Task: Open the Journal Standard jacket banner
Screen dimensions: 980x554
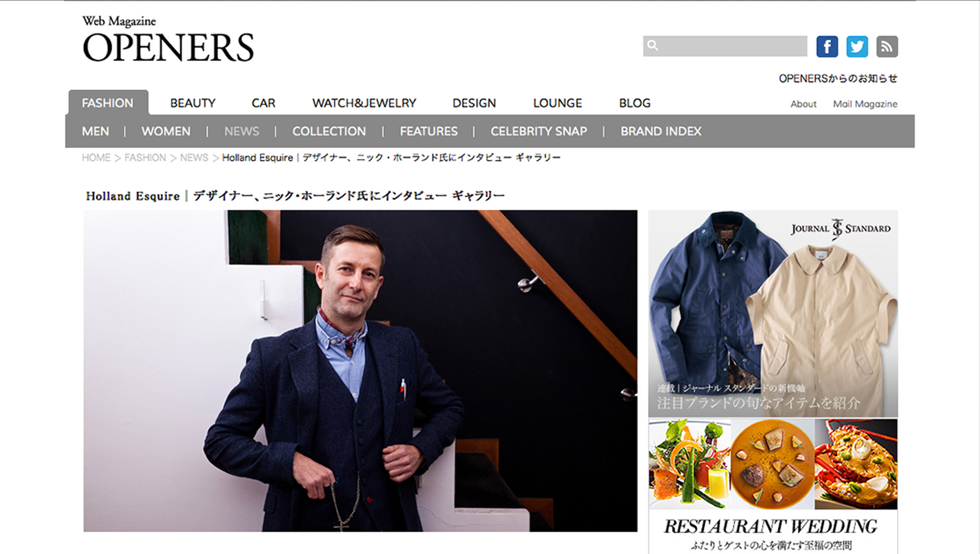Action: (773, 313)
